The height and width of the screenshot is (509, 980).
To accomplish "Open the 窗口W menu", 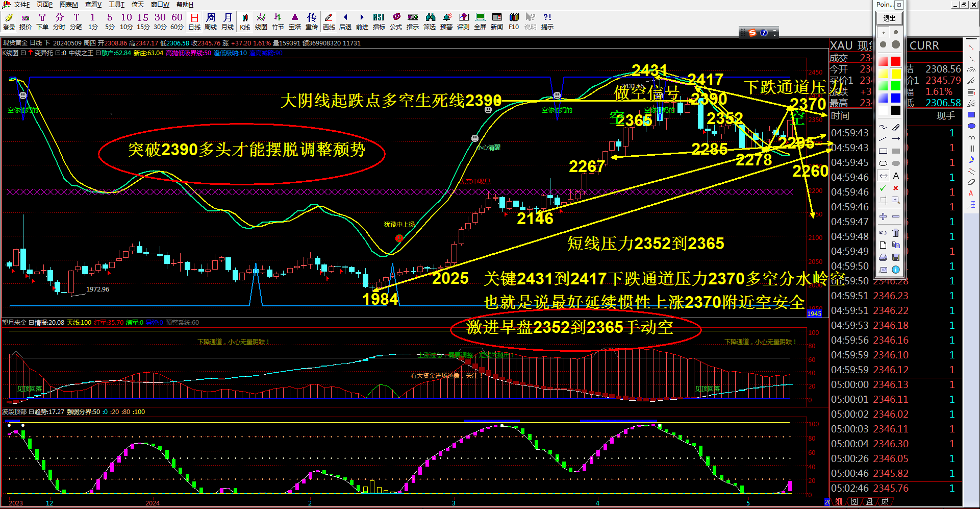I will coord(160,5).
